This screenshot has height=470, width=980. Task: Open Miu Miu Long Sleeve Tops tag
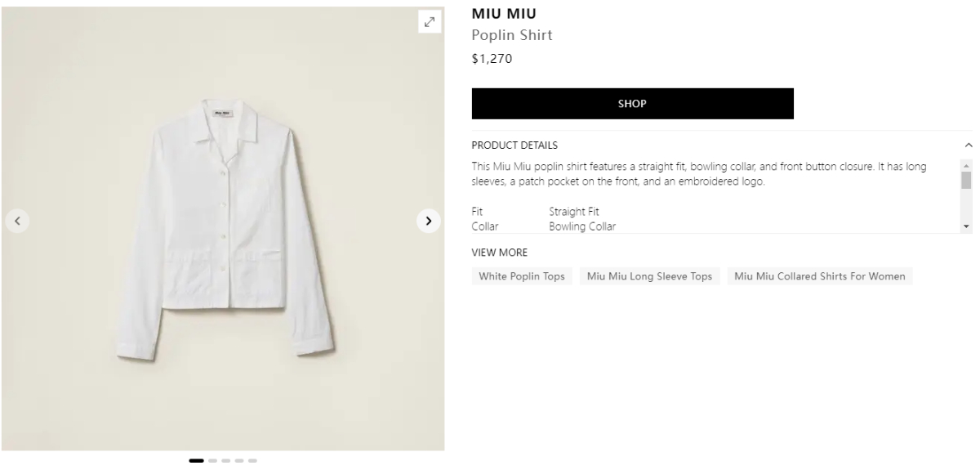coord(650,276)
